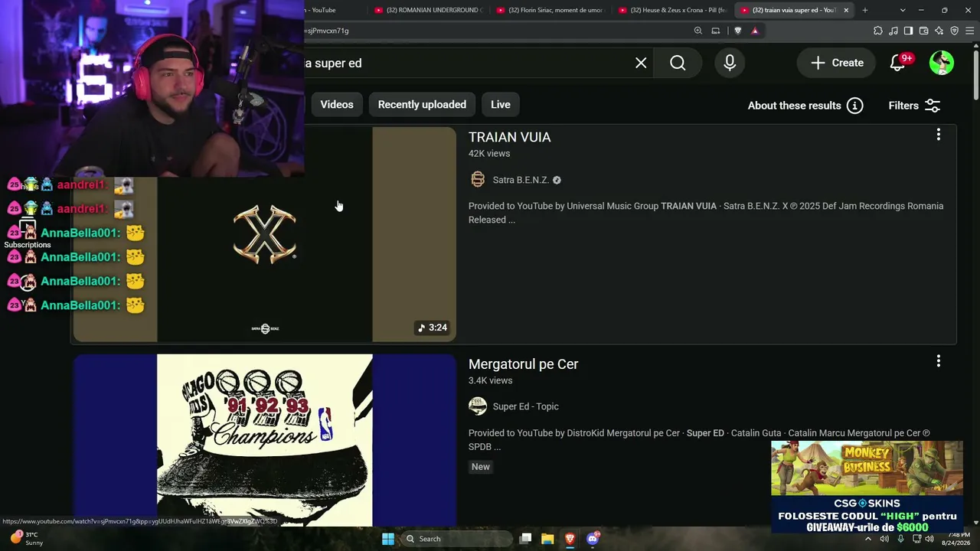
Task: Open the Satra B.E.N.Z. channel name
Action: tap(521, 180)
